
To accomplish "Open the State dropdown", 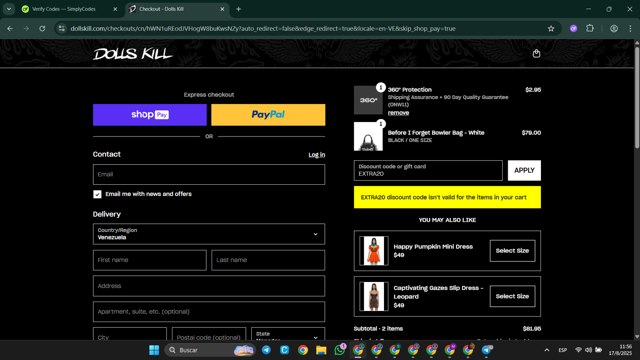I will [288, 334].
